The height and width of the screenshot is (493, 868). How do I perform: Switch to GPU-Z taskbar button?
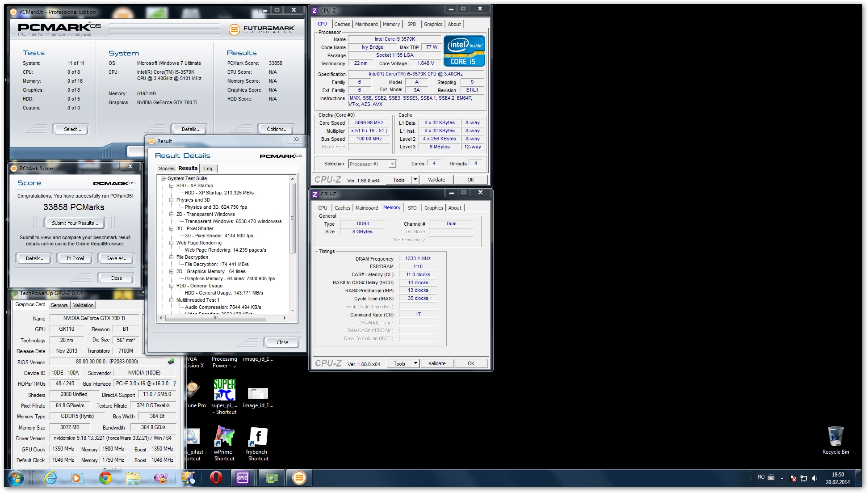pyautogui.click(x=271, y=478)
